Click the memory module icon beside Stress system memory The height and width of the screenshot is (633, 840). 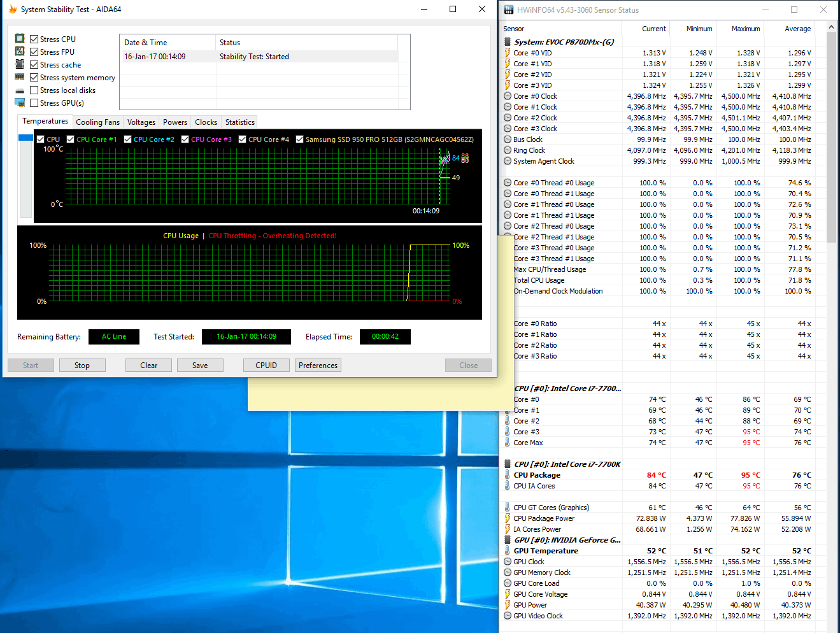tap(20, 77)
